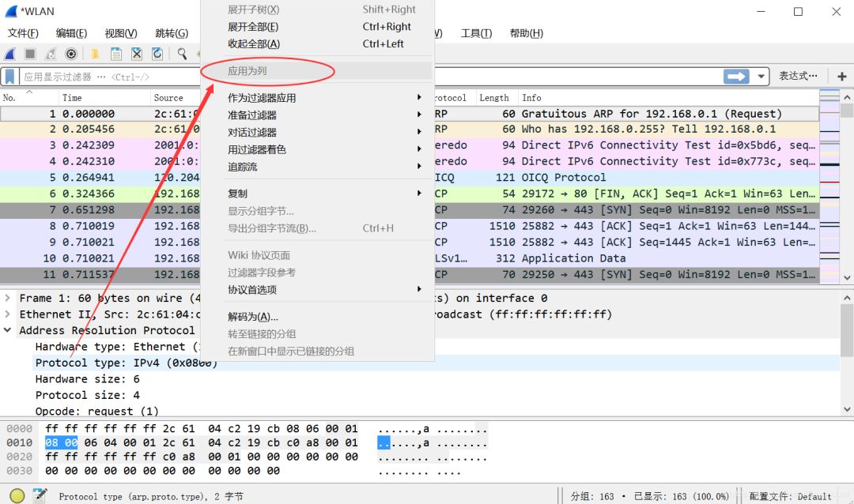This screenshot has height=504, width=854.
Task: Open the display filter history dropdown
Action: coord(761,77)
